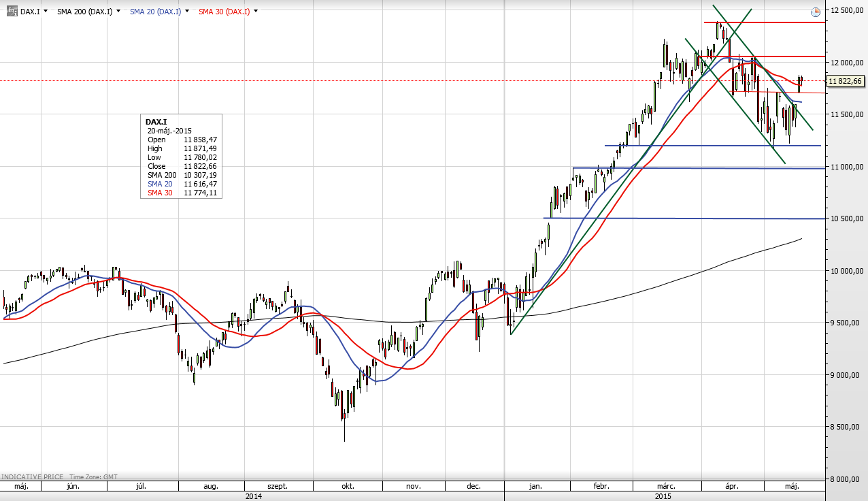Click the 12 500,00 price axis label
This screenshot has width=868, height=501.
point(848,10)
